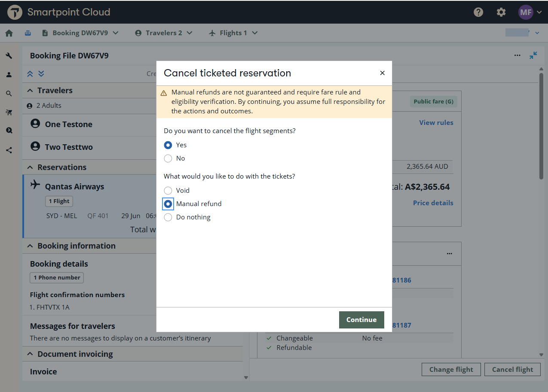The image size is (548, 392).
Task: Open the MF user profile menu
Action: click(530, 12)
